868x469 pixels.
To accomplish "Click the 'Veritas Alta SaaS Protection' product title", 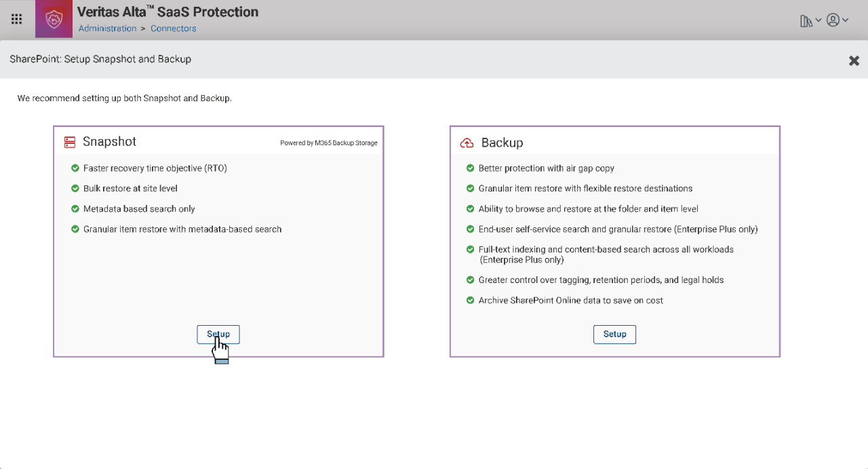I will click(x=168, y=12).
